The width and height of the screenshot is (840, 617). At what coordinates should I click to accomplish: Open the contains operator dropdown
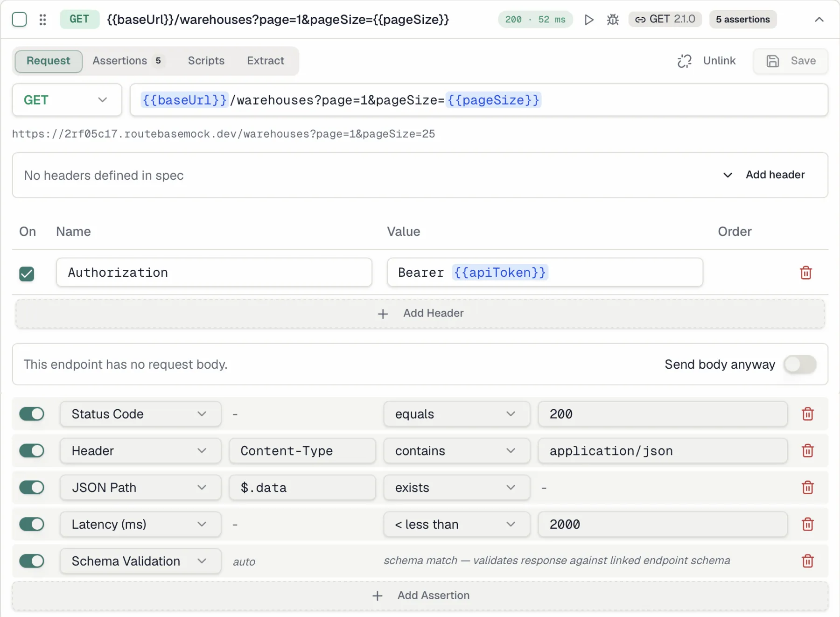[x=456, y=451]
